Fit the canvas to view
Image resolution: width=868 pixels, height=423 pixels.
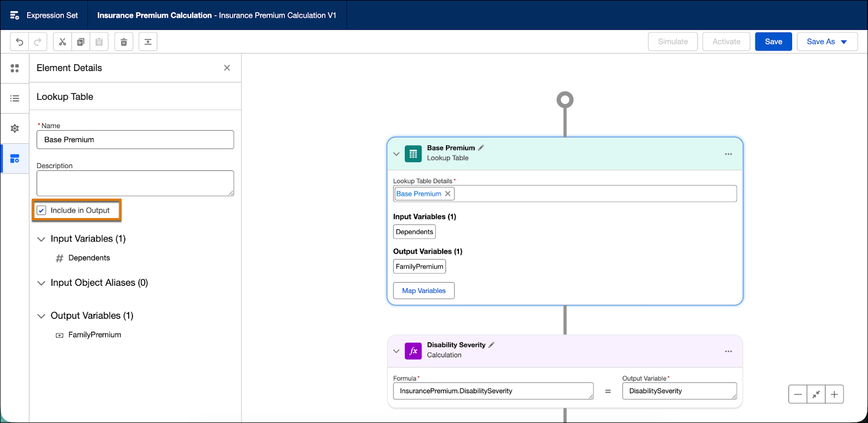coord(816,394)
